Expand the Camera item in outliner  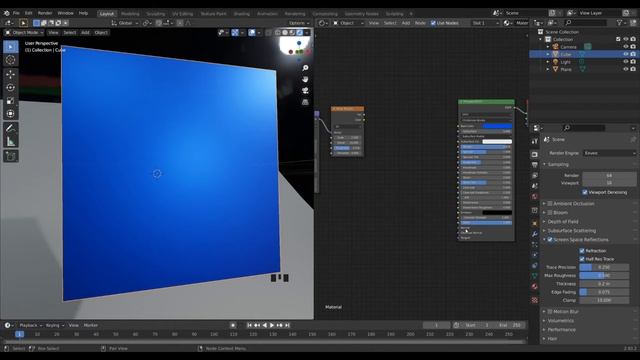click(x=548, y=47)
